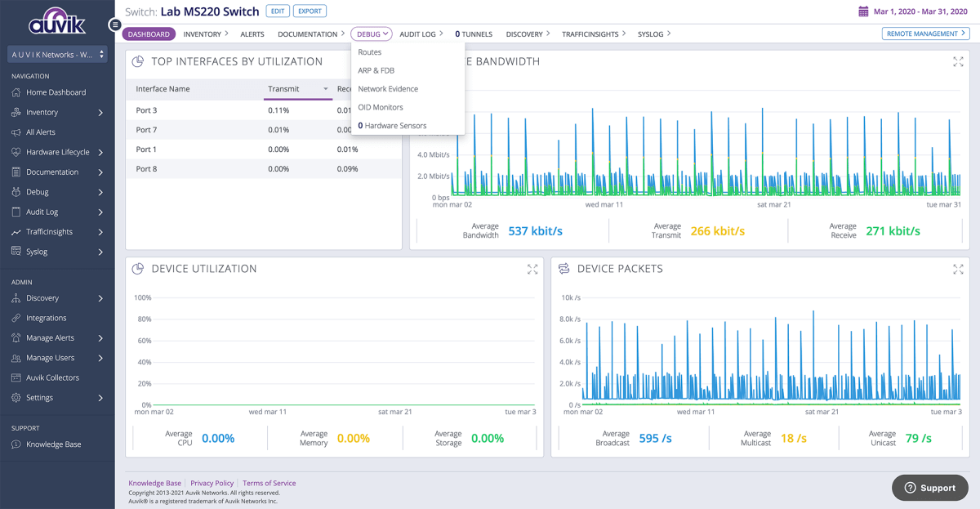Click the Support button

coord(930,488)
